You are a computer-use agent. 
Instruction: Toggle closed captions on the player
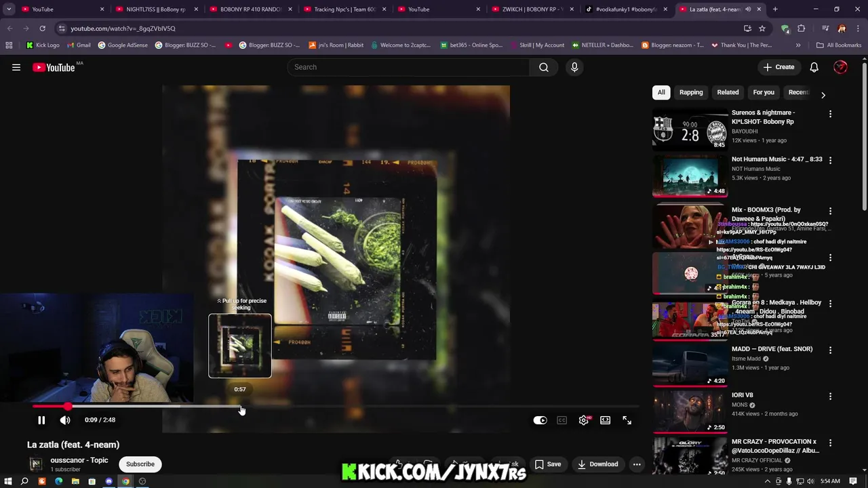561,420
